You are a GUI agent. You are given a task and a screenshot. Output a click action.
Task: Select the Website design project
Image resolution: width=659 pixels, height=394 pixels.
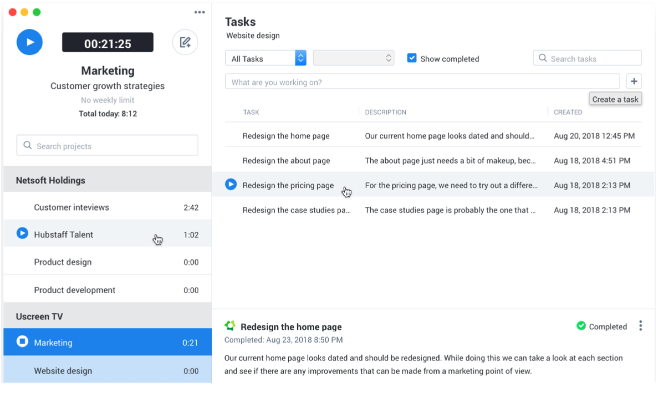[x=107, y=370]
